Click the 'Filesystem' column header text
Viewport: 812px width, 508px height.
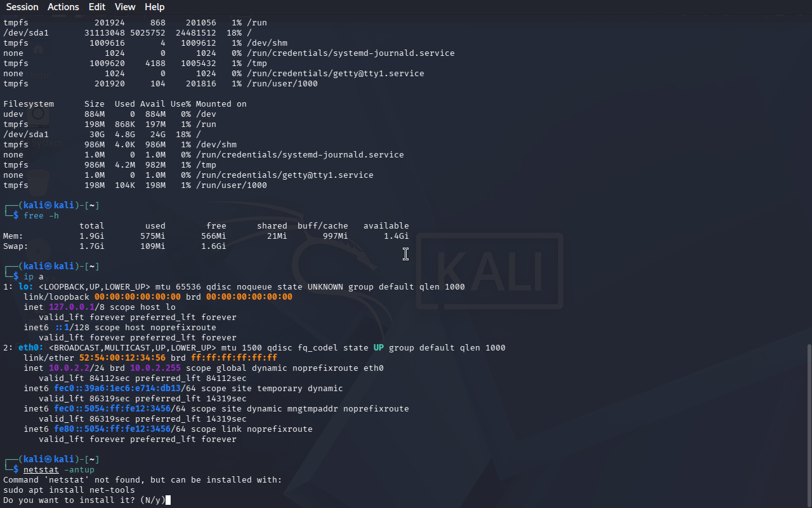29,104
